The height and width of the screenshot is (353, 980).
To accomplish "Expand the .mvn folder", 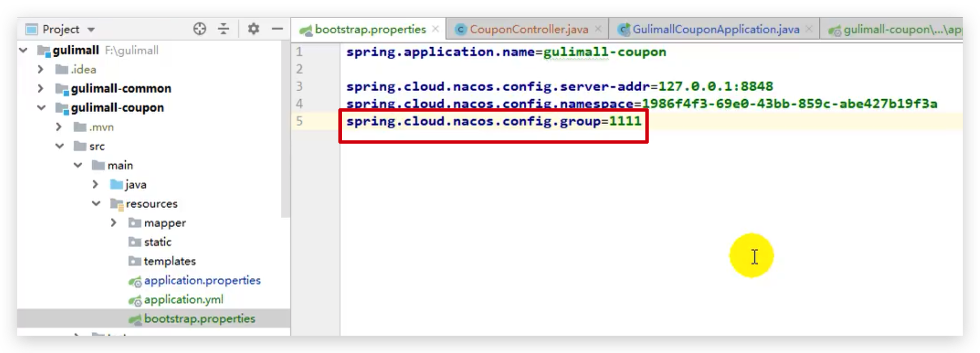I will tap(58, 127).
